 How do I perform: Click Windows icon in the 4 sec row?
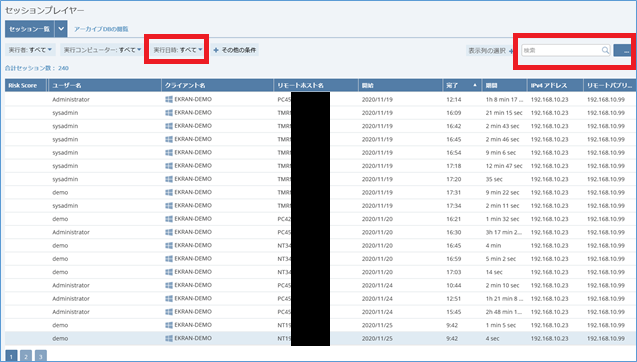169,338
